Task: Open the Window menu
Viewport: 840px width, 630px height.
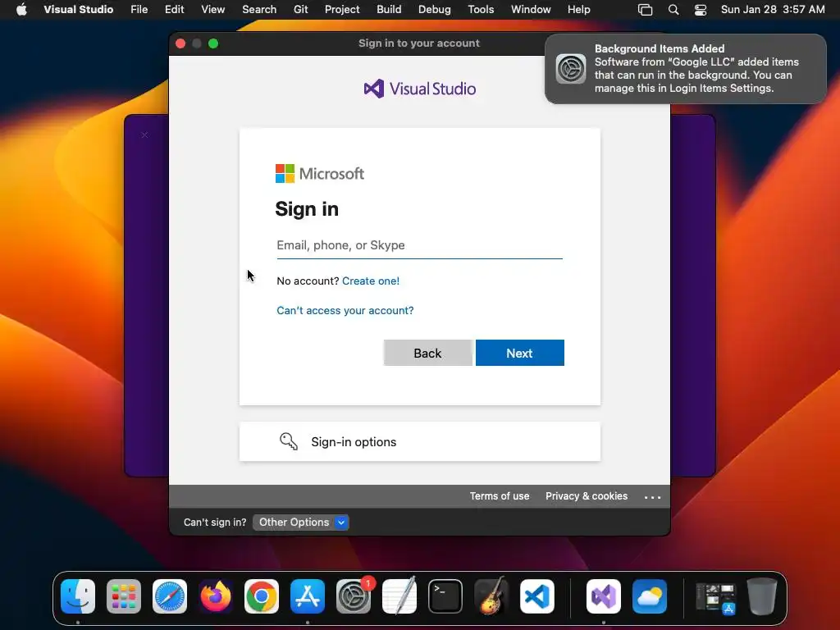Action: tap(531, 10)
